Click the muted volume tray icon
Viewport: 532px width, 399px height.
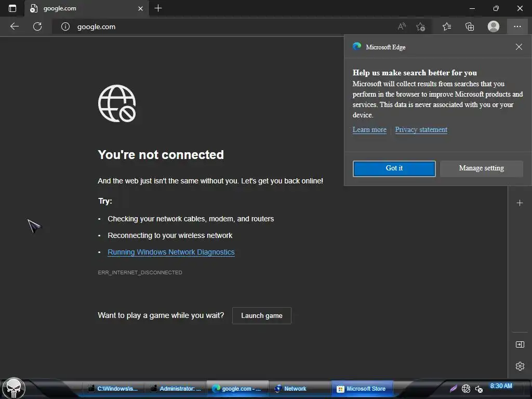pyautogui.click(x=478, y=389)
